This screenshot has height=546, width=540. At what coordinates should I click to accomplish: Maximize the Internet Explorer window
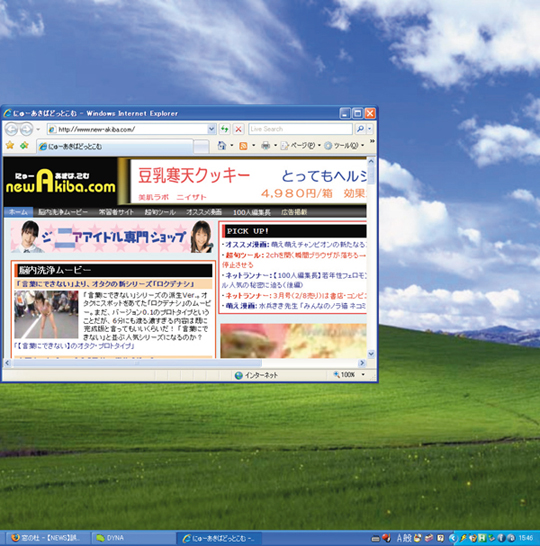tap(357, 113)
